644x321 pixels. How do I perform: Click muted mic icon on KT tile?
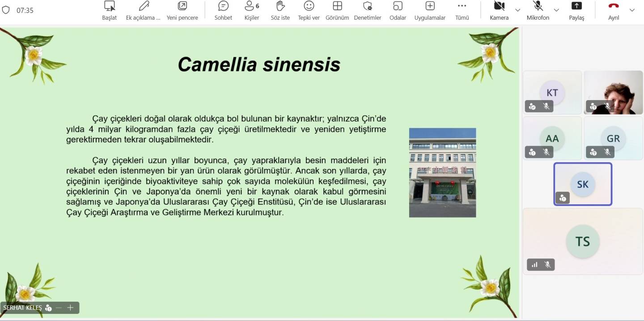tap(546, 106)
